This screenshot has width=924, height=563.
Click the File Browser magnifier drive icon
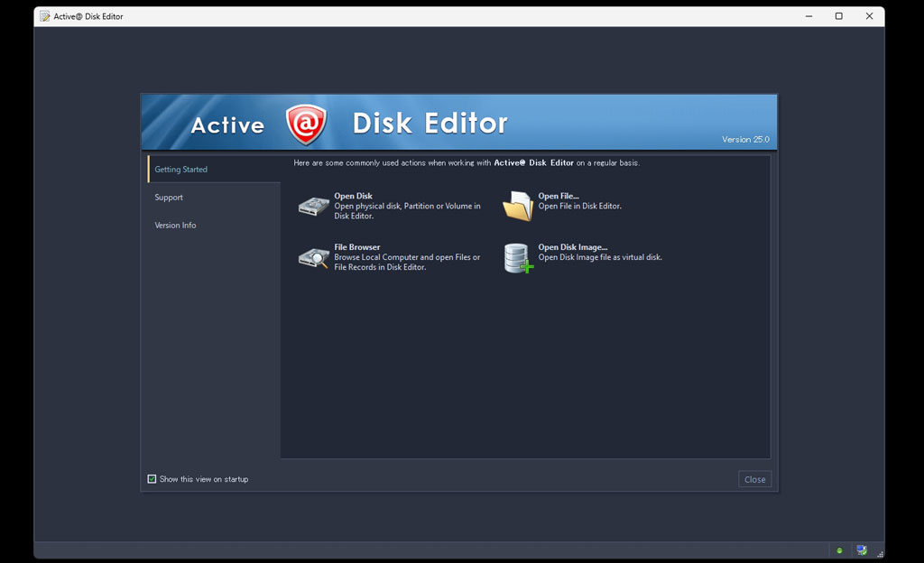(313, 258)
